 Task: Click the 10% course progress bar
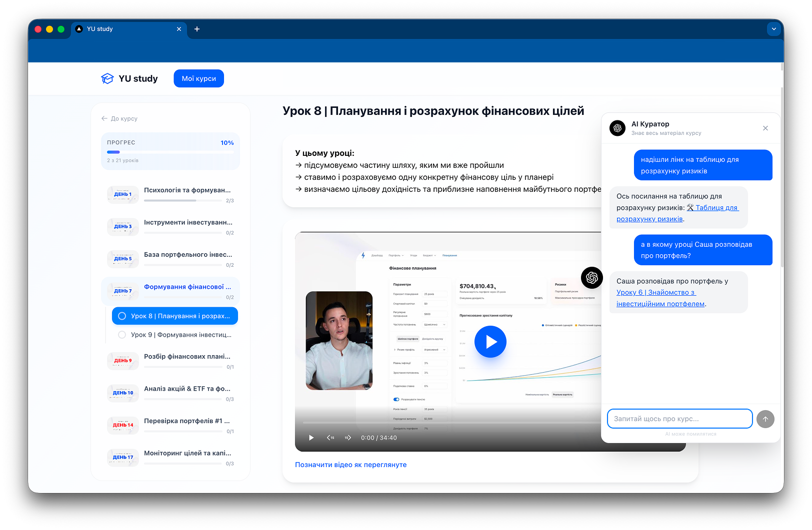tap(170, 151)
